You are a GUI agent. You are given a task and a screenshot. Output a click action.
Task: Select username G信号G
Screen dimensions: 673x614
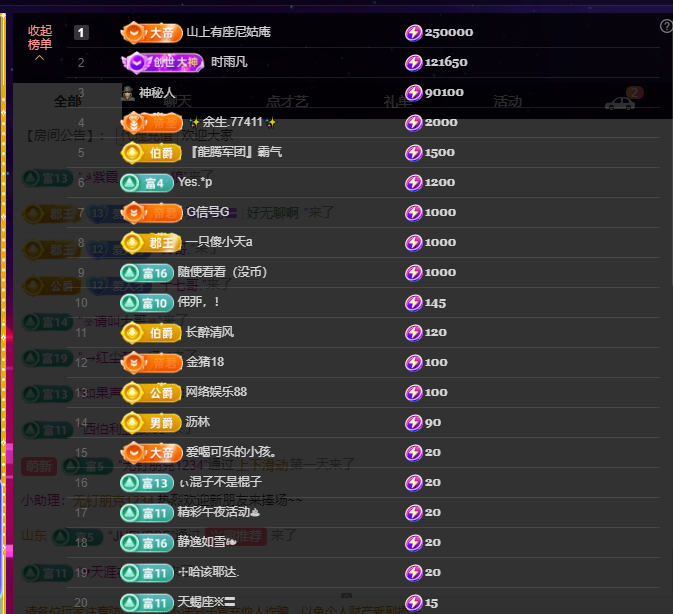[208, 212]
